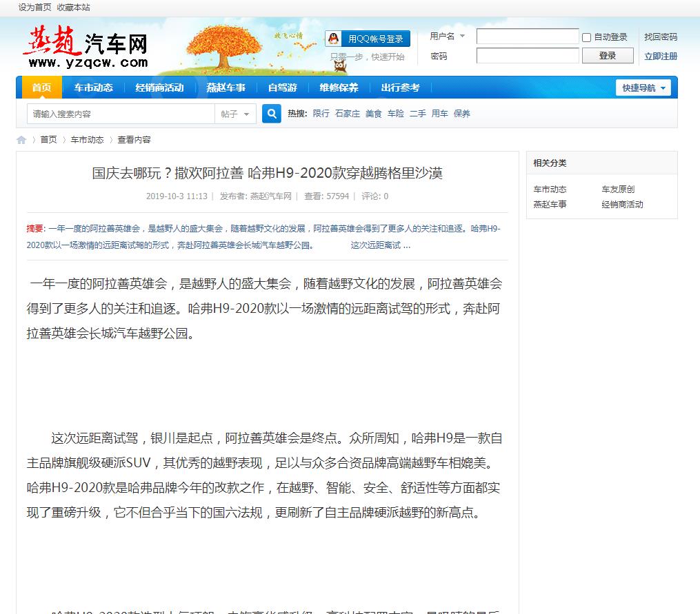This screenshot has height=614, width=700.
Task: Open the 车市动态 nav tab
Action: tap(93, 88)
